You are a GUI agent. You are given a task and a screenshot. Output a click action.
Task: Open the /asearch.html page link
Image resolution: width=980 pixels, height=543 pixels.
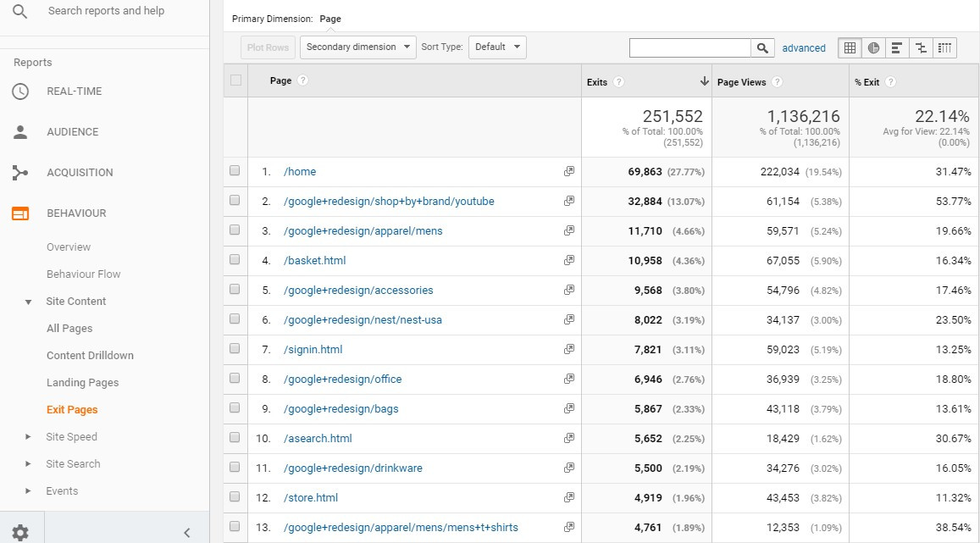[x=318, y=439]
